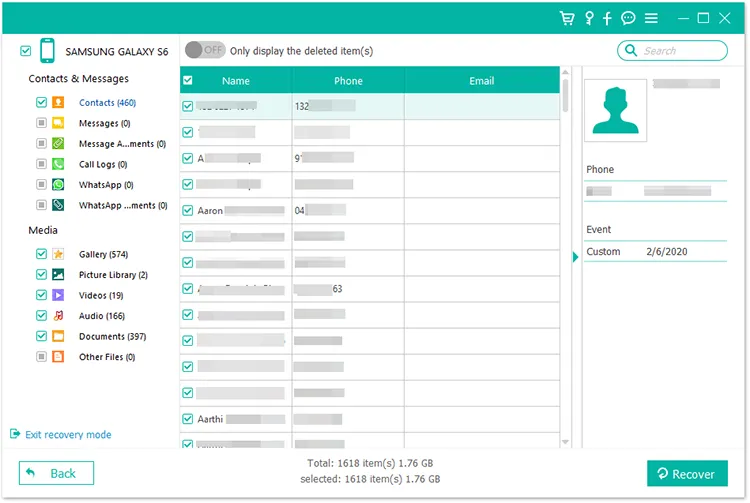Open the shopping cart icon

coord(567,18)
